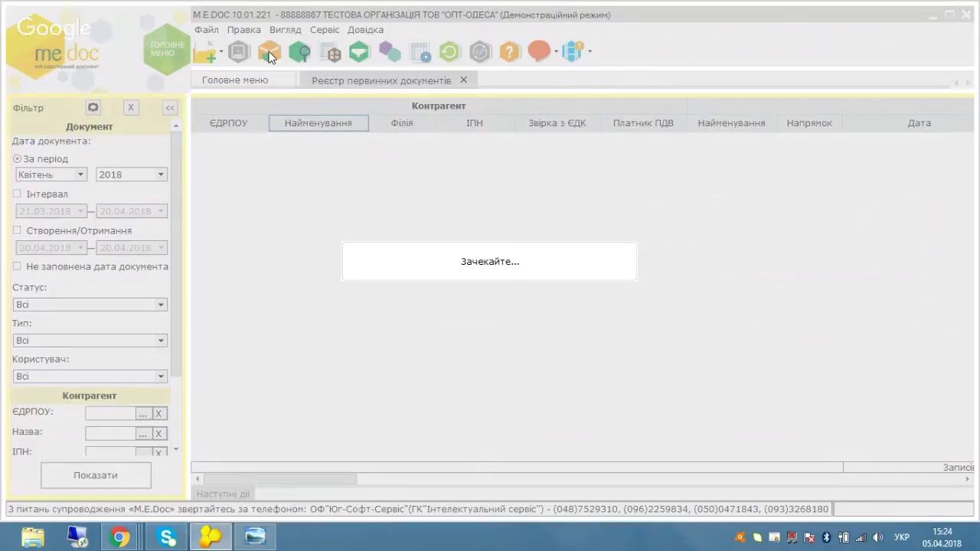Image resolution: width=980 pixels, height=551 pixels.
Task: Open video help icon dropdown arrow
Action: click(590, 52)
